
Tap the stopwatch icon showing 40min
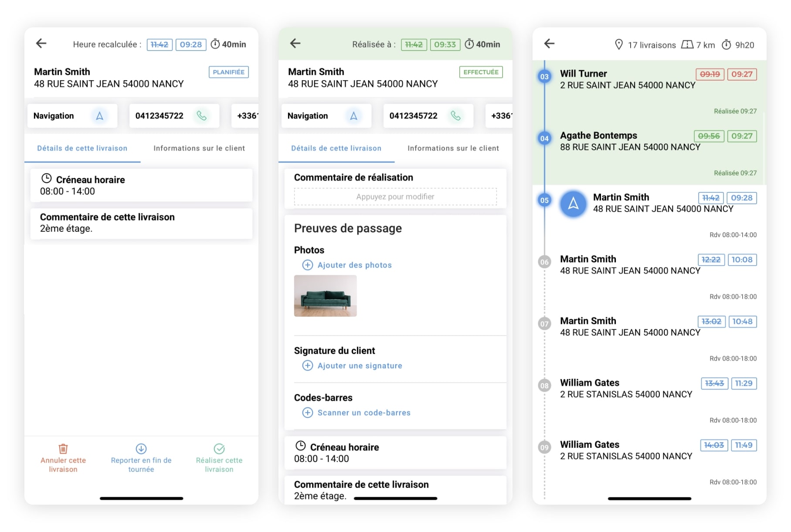215,44
